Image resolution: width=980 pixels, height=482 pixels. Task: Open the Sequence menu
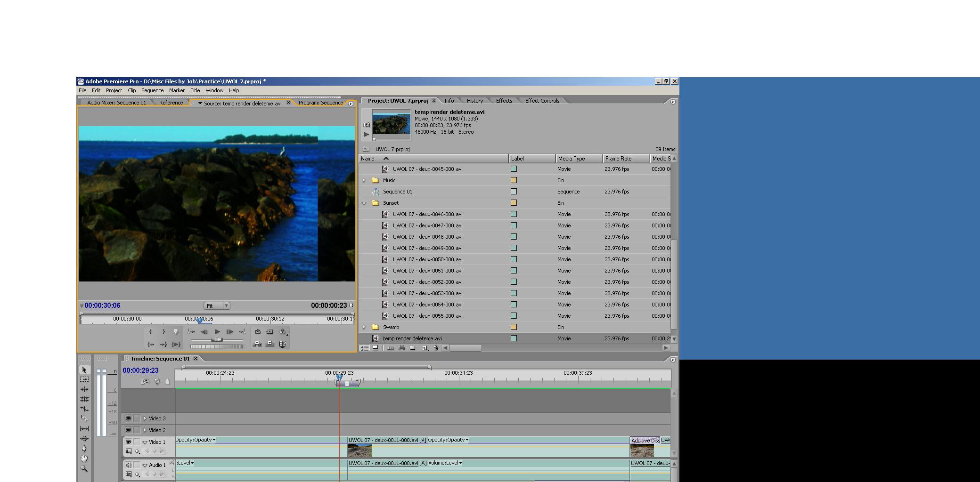click(152, 90)
